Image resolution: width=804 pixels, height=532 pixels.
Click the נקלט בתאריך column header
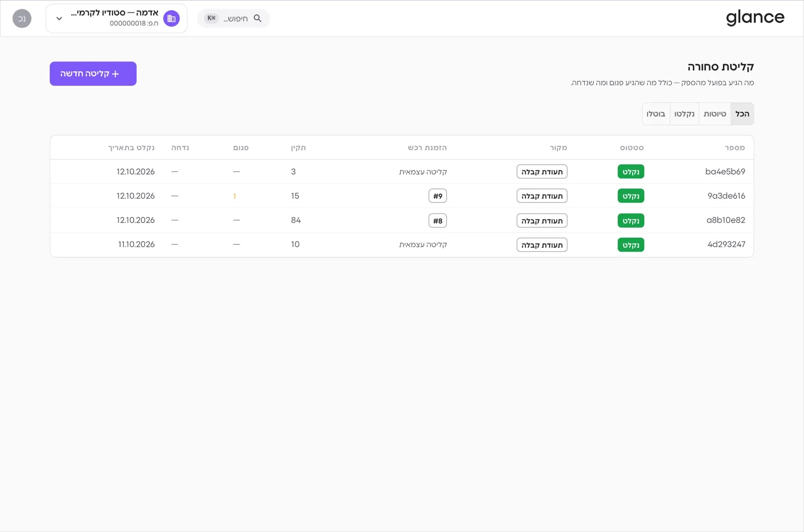coord(131,148)
